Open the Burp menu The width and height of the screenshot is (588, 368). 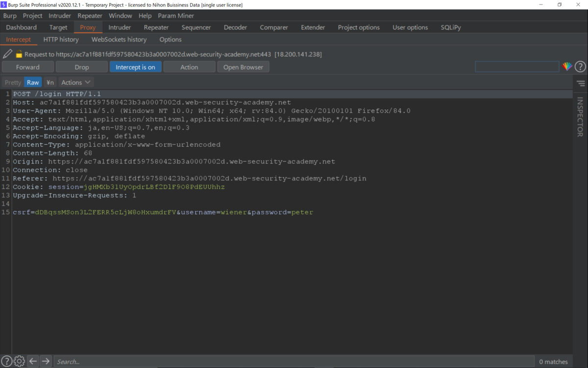10,16
